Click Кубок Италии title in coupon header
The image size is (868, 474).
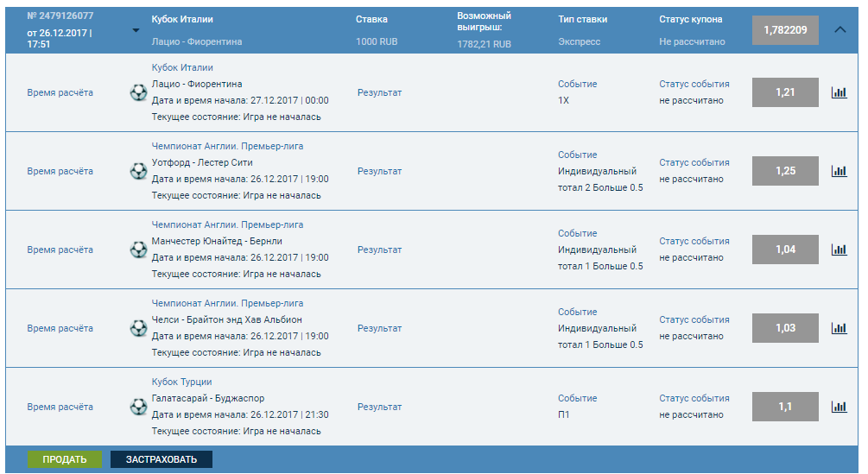coord(182,19)
